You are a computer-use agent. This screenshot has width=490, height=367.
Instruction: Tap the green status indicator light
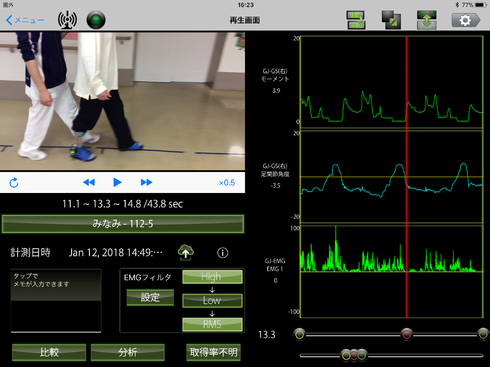point(96,20)
